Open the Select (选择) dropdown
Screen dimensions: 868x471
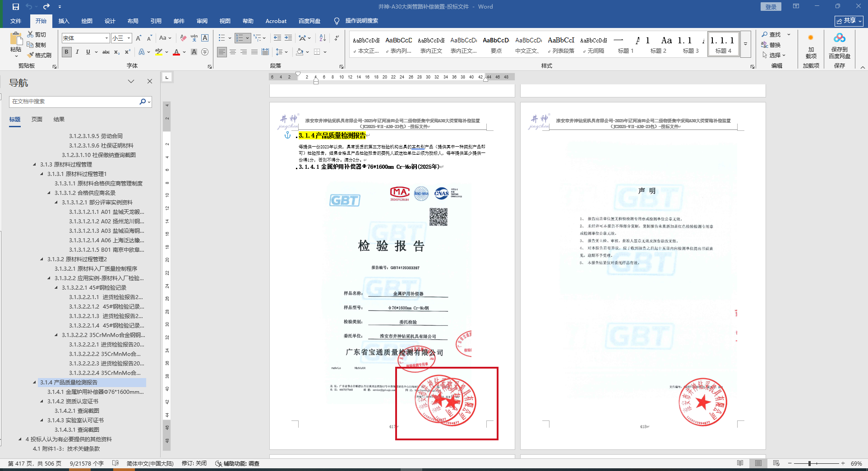point(774,55)
